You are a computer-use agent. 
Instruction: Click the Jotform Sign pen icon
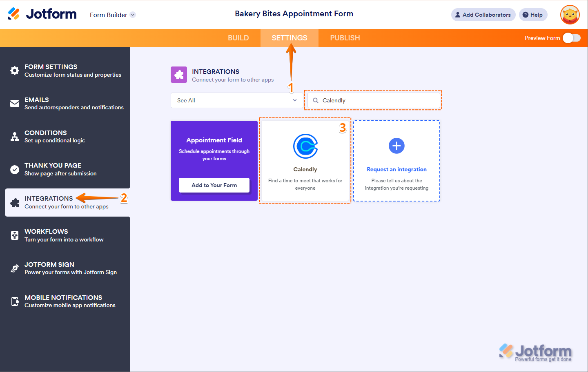tap(15, 268)
